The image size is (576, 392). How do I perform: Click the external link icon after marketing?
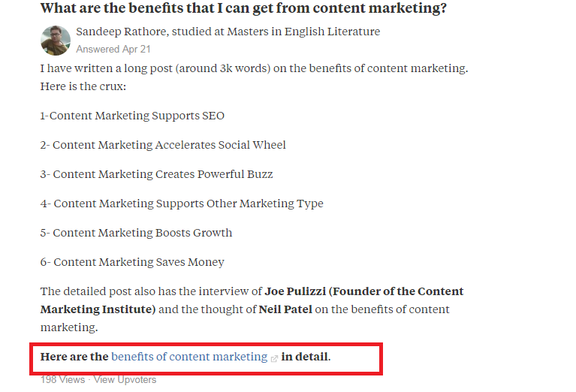274,358
